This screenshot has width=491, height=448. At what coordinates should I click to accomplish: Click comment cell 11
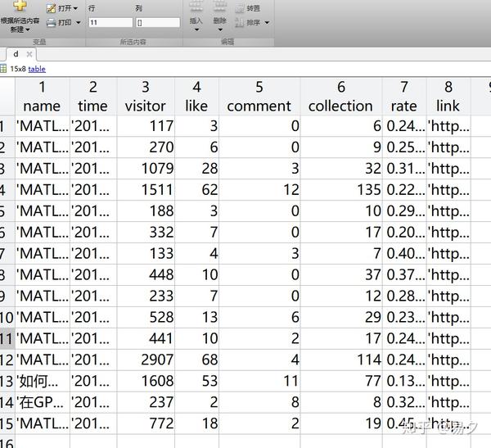coord(259,381)
